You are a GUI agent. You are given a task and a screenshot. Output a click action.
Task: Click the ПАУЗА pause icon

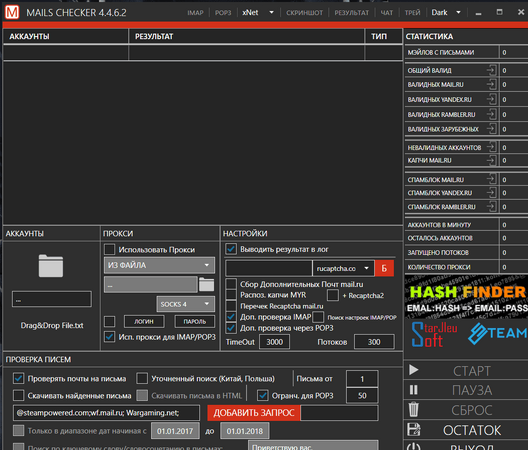414,390
